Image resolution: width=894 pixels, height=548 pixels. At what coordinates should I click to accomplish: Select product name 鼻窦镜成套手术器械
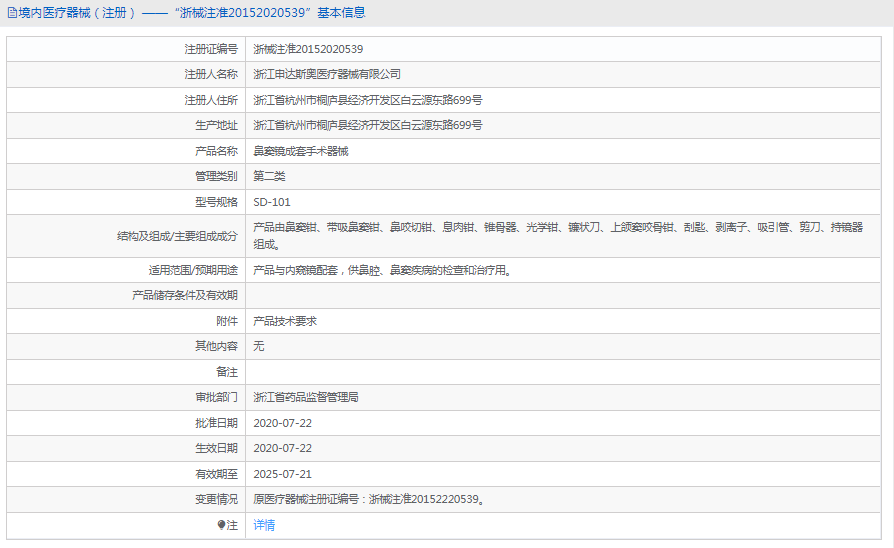click(301, 151)
